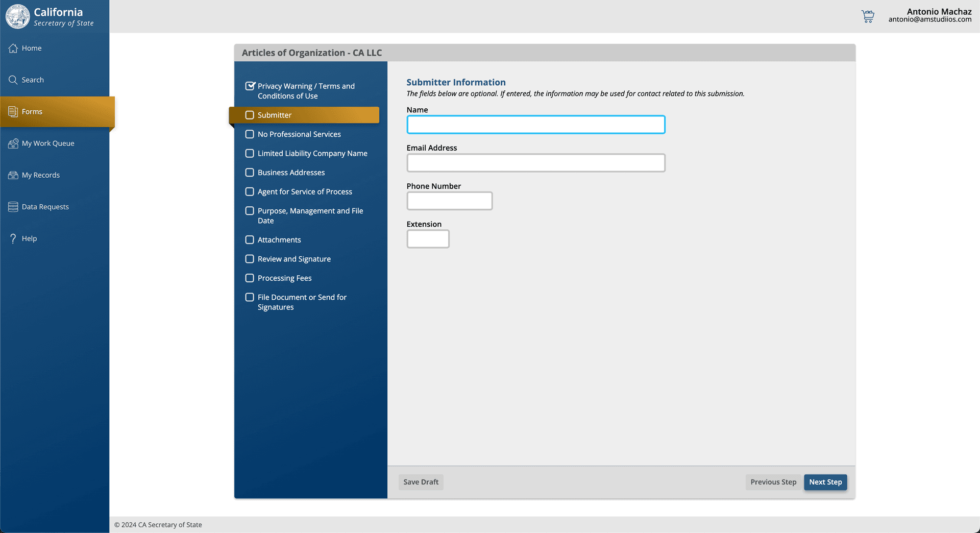The height and width of the screenshot is (533, 980).
Task: Select the Search icon
Action: (x=13, y=80)
